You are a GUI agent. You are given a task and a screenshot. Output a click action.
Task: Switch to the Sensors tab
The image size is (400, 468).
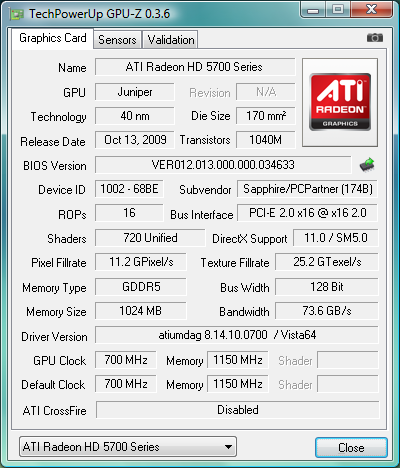click(117, 40)
